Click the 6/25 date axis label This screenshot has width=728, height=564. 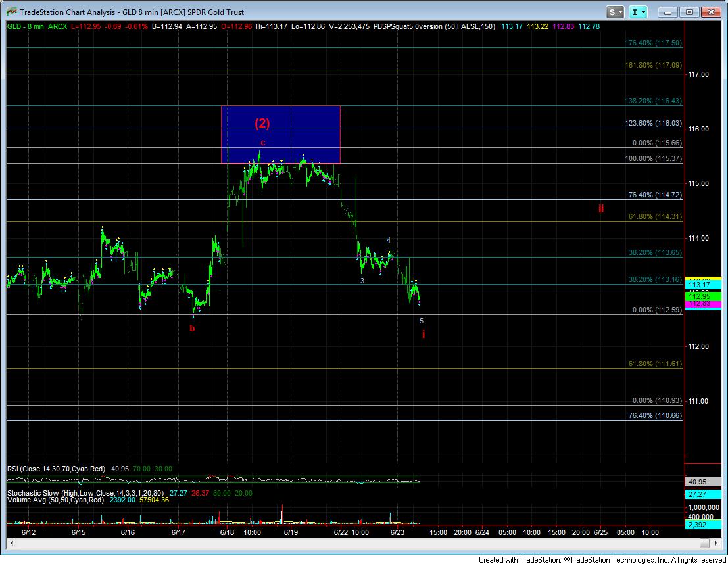[601, 532]
